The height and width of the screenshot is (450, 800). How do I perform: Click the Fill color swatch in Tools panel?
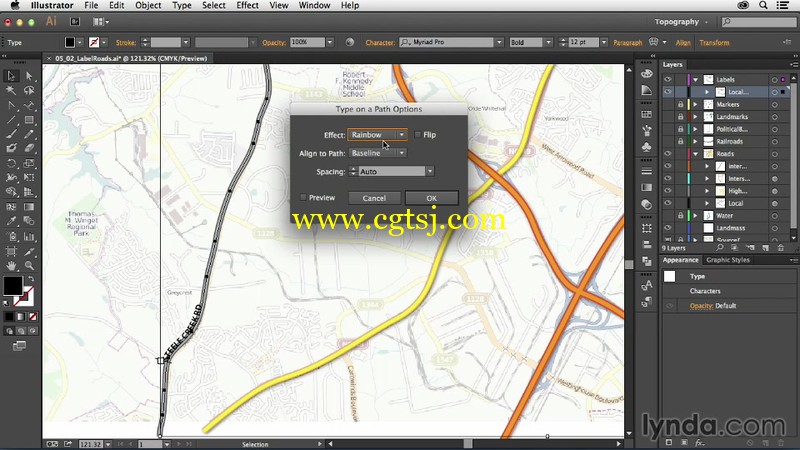pos(13,285)
